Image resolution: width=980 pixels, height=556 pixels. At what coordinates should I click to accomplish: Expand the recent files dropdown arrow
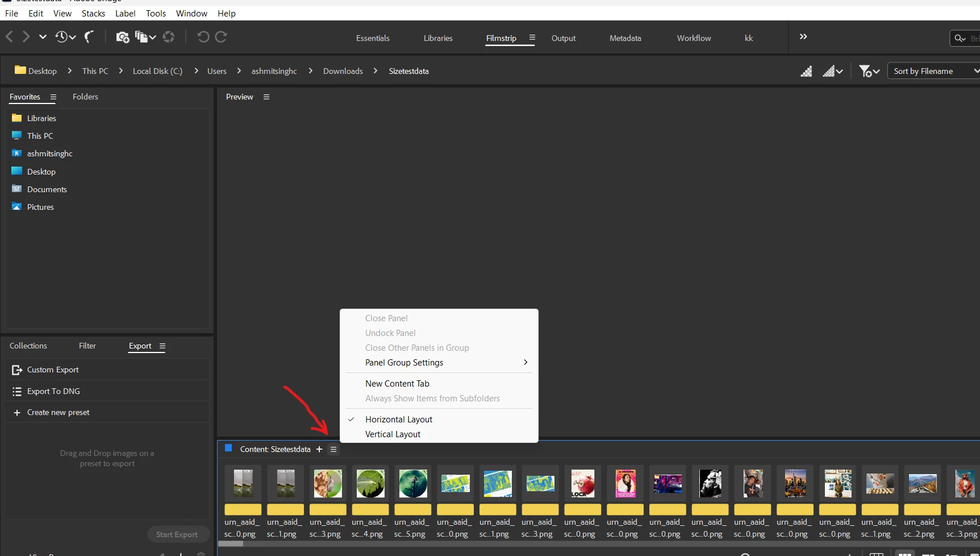click(72, 38)
